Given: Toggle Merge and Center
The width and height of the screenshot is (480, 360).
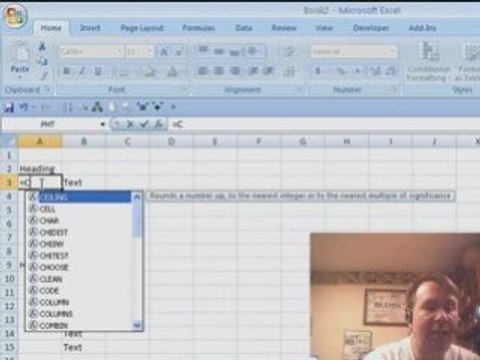Looking at the screenshot, I should [290, 71].
